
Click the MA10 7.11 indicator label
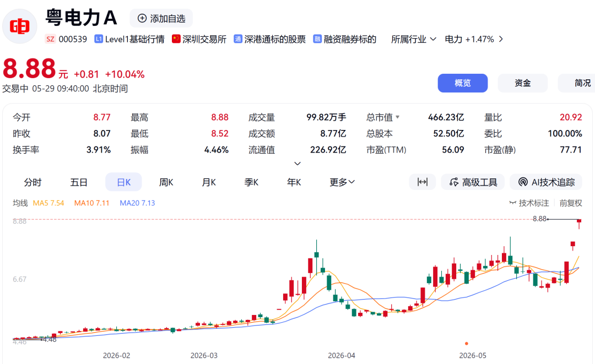[92, 203]
